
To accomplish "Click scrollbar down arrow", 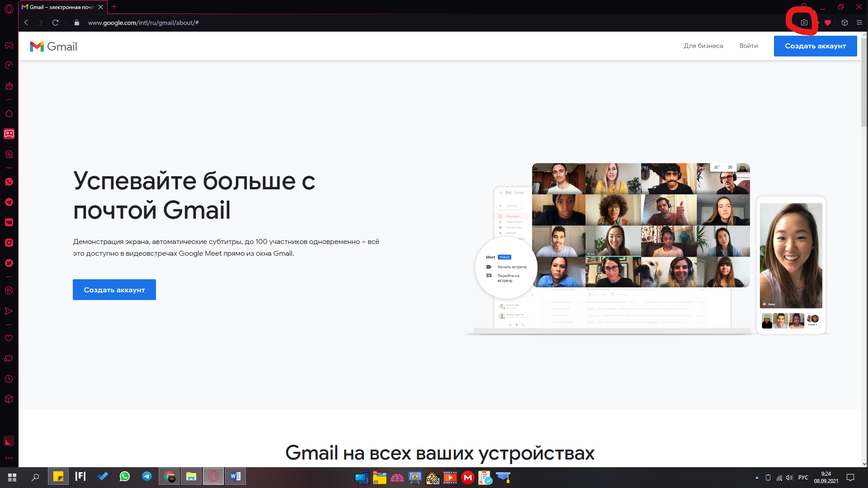I will point(864,464).
